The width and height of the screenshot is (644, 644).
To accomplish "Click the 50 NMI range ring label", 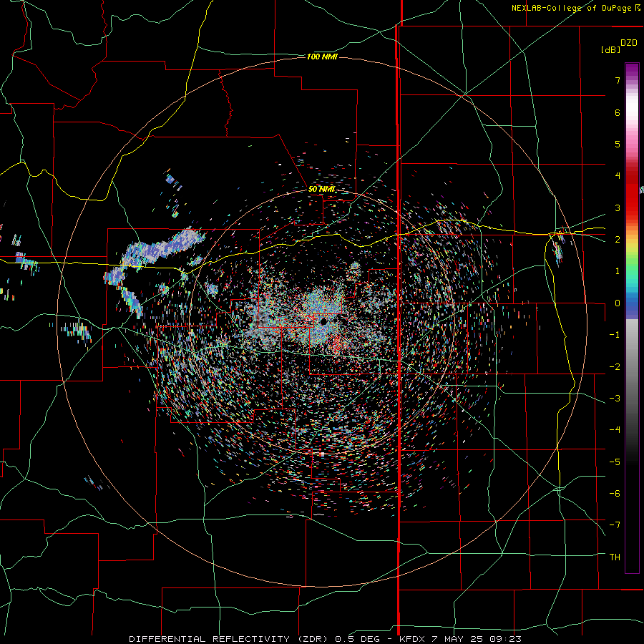I will tap(321, 190).
